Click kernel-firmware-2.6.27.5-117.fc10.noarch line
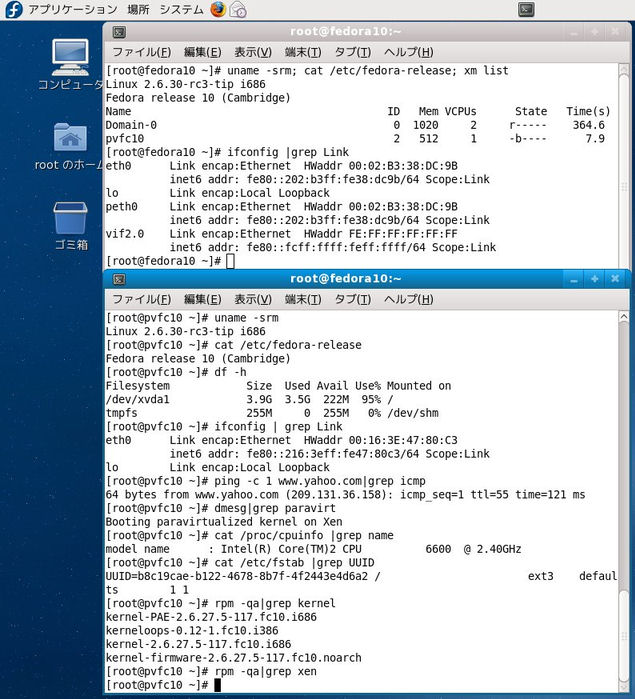Image resolution: width=635 pixels, height=699 pixels. 233,658
